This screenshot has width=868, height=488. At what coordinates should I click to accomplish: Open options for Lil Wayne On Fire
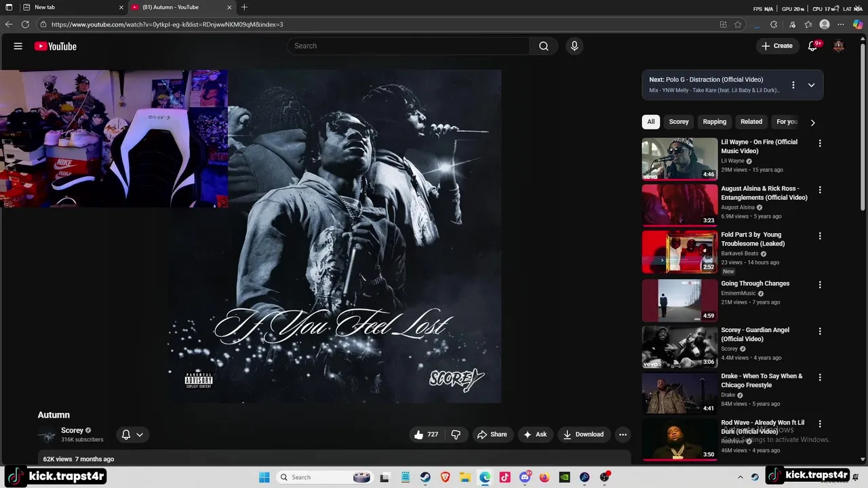tap(820, 144)
